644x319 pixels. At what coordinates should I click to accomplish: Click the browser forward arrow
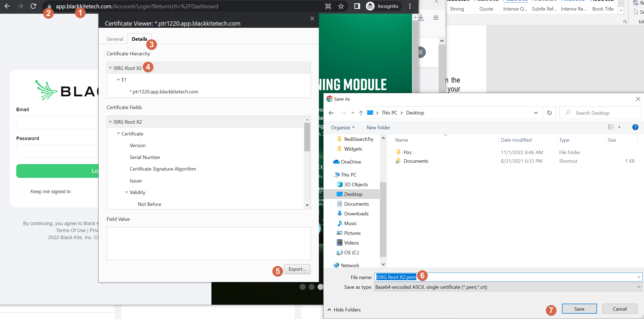click(x=20, y=6)
